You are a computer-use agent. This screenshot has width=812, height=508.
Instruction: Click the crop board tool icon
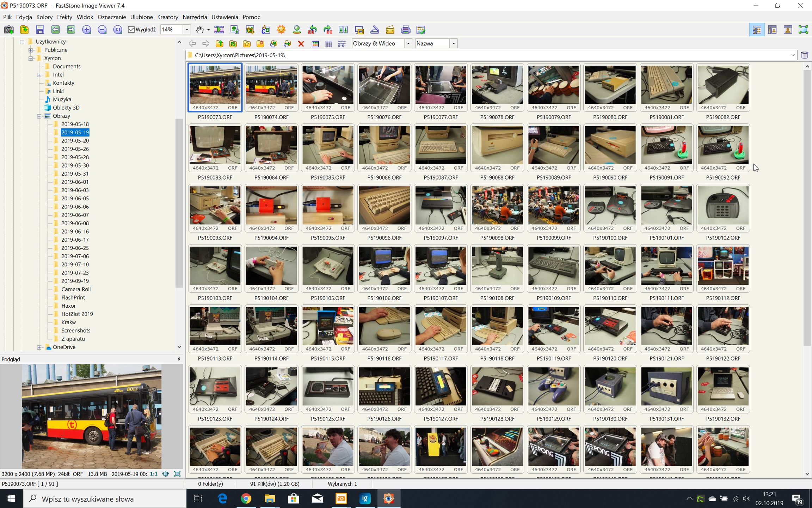coord(250,30)
